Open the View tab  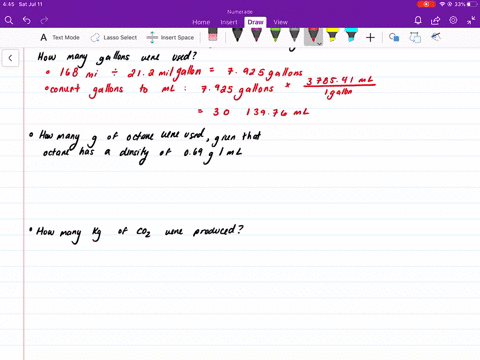[x=280, y=22]
